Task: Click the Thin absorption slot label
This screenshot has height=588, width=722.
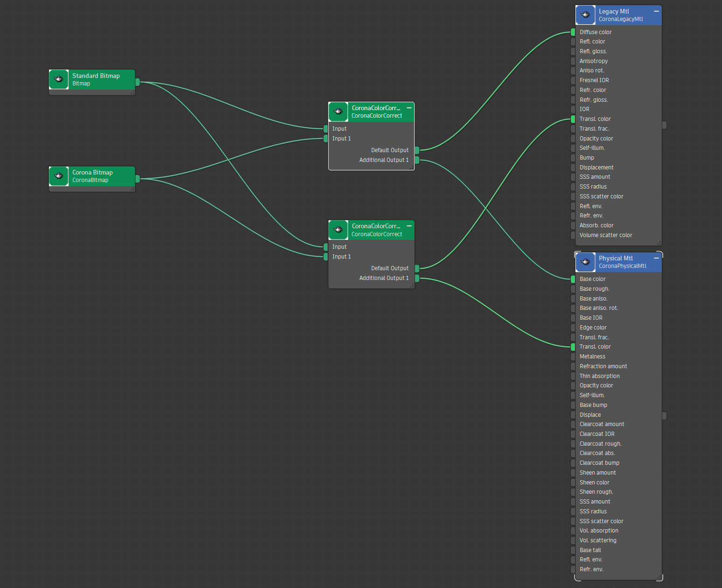Action: click(600, 376)
